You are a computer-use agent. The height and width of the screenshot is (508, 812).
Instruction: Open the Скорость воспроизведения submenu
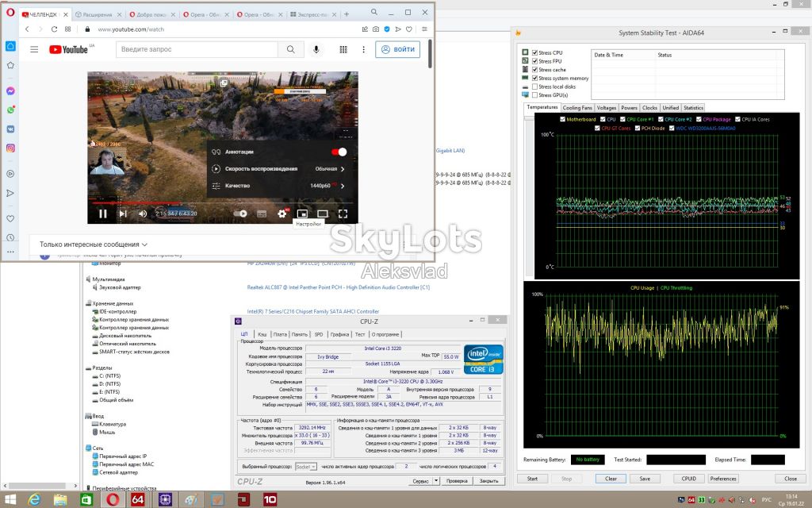pyautogui.click(x=278, y=168)
